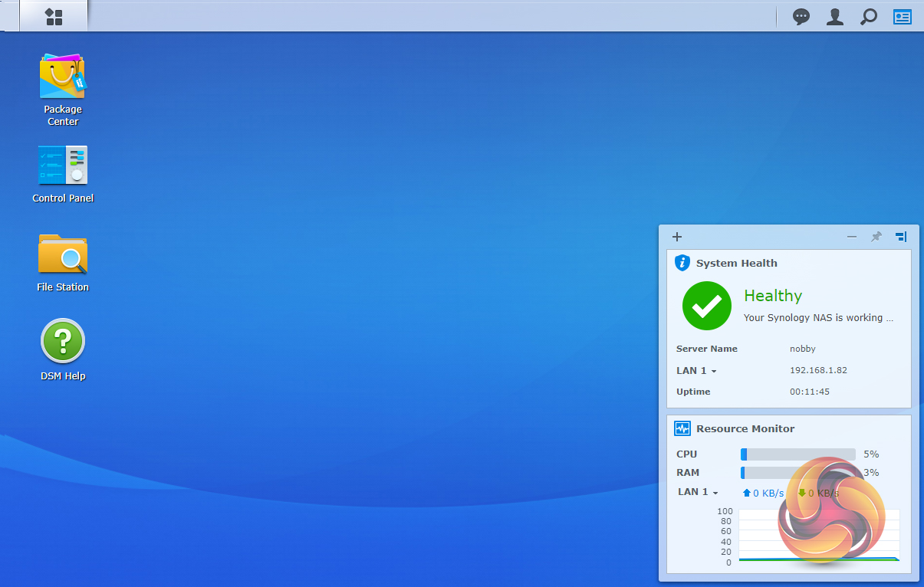Open the DSM Help icon

63,350
